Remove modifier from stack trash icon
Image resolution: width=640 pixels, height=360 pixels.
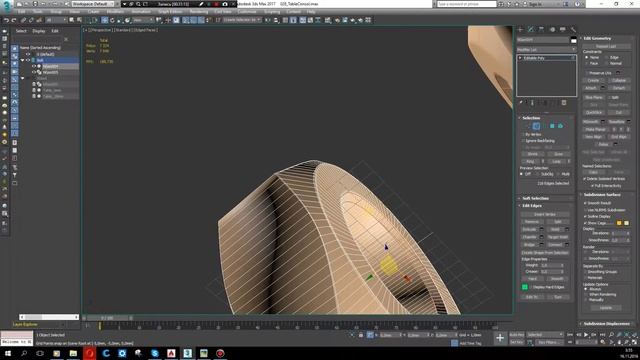(x=564, y=103)
